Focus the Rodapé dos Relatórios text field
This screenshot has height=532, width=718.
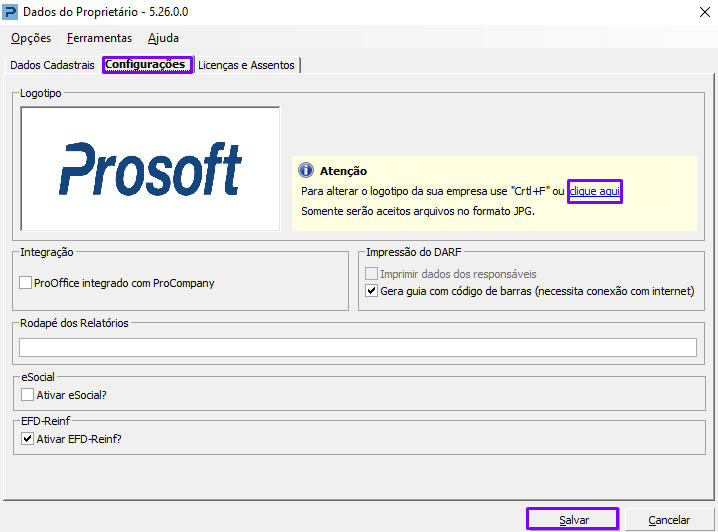pyautogui.click(x=358, y=347)
